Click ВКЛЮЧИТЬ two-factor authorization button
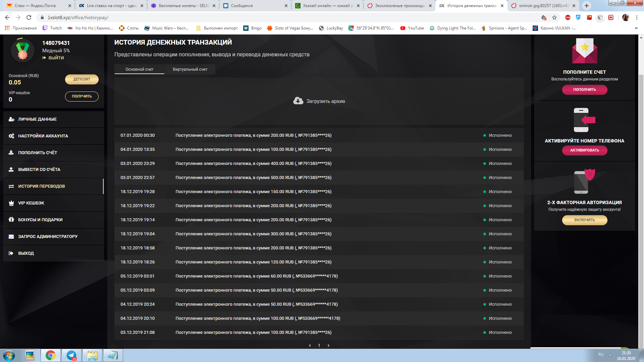644x362 pixels. point(584,220)
